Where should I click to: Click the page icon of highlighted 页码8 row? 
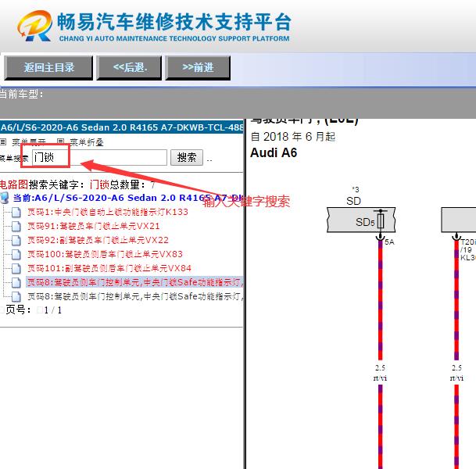tap(16, 282)
